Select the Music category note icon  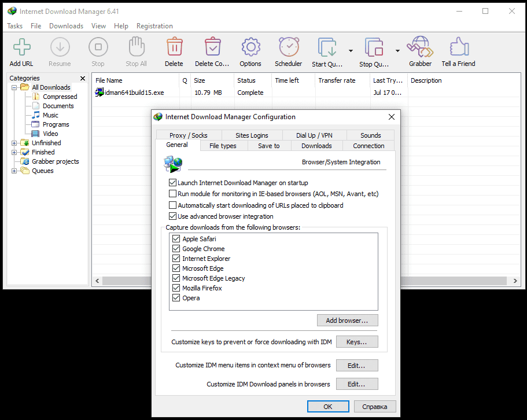[36, 115]
